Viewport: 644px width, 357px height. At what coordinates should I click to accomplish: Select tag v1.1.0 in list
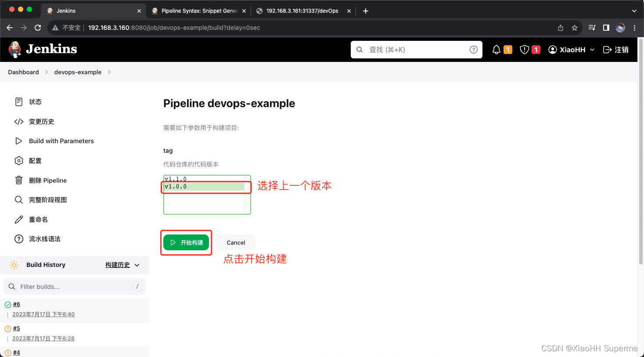pyautogui.click(x=204, y=179)
